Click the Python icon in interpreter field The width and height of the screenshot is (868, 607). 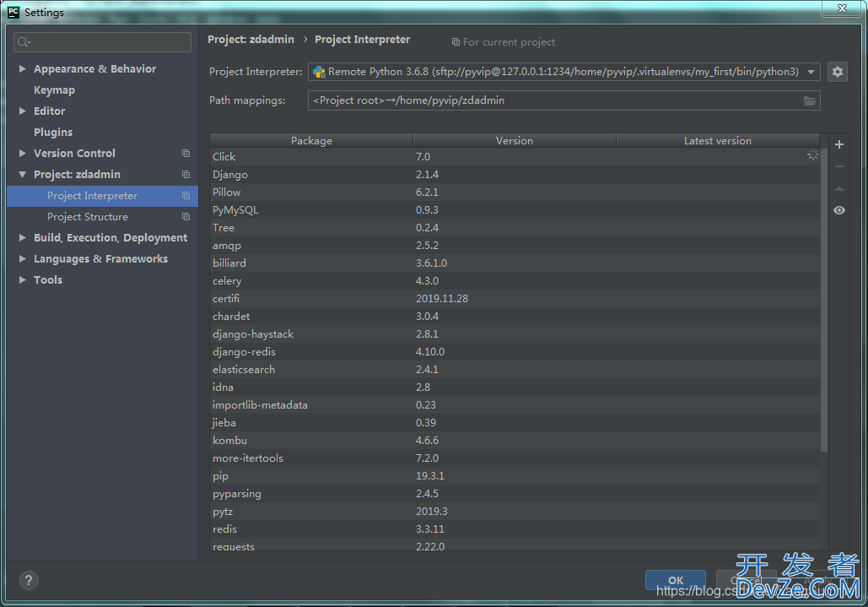[x=319, y=72]
